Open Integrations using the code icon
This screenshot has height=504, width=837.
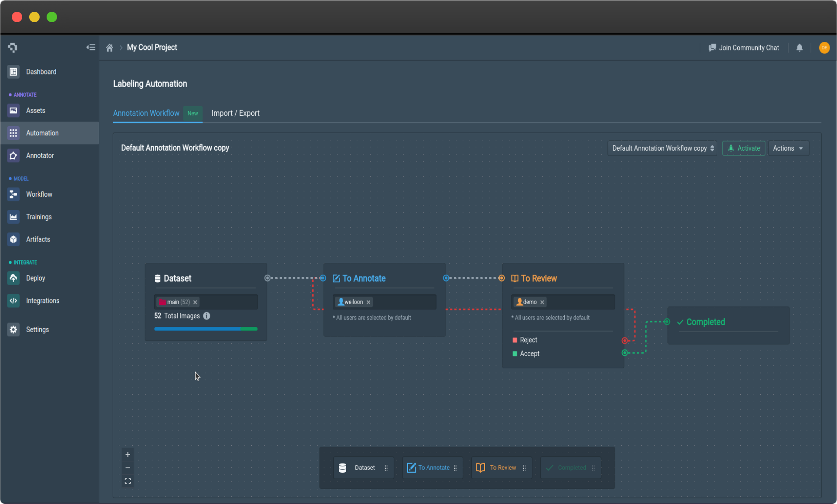pos(13,300)
